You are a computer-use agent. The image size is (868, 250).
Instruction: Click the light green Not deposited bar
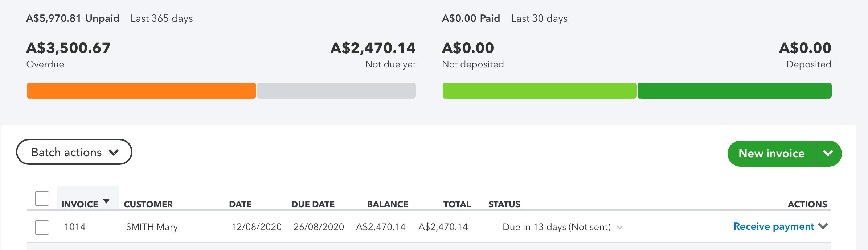[x=539, y=91]
